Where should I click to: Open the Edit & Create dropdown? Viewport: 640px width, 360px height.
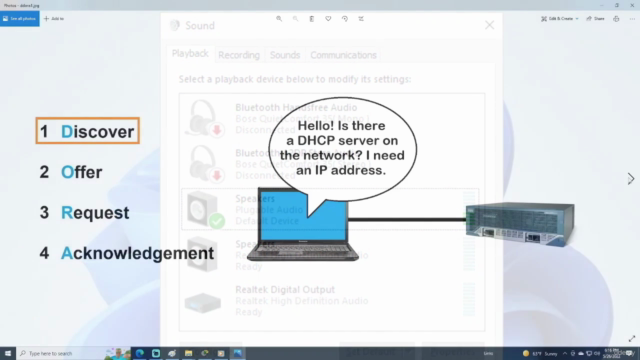point(560,19)
